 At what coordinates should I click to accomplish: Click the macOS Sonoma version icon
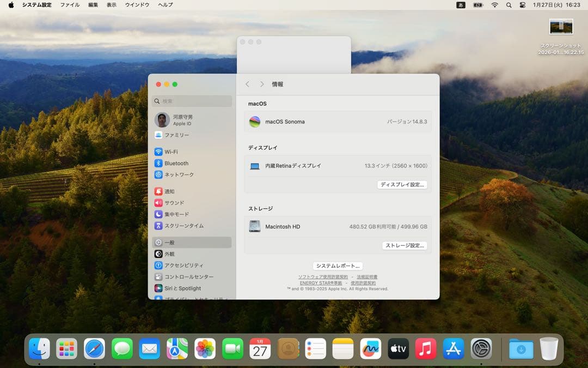click(254, 121)
